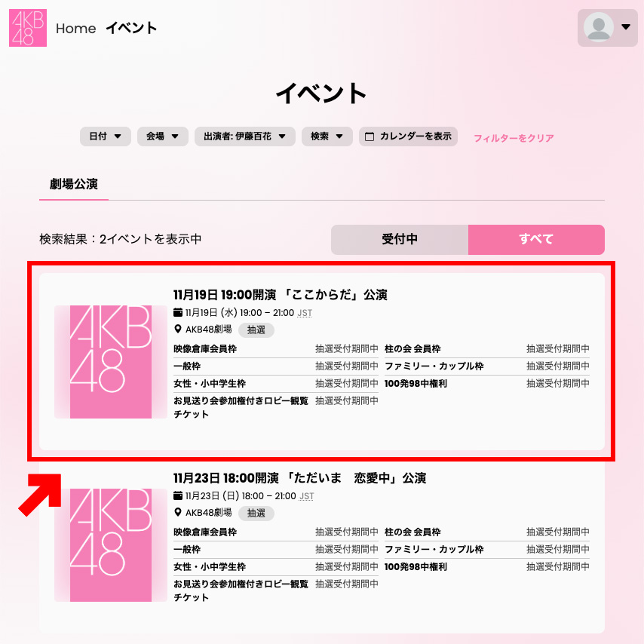This screenshot has width=644, height=644.
Task: Go to Home in top navigation
Action: (x=76, y=29)
